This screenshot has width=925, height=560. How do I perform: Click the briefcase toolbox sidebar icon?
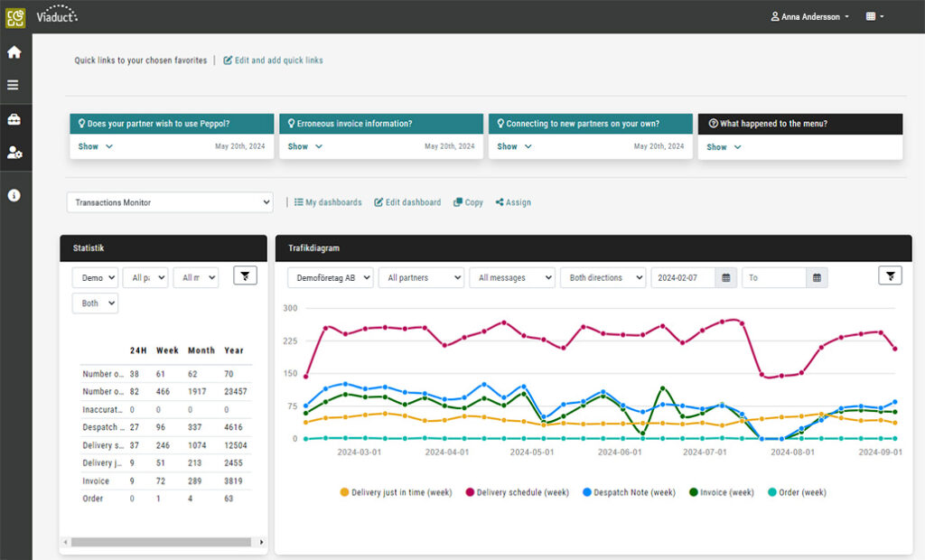14,119
